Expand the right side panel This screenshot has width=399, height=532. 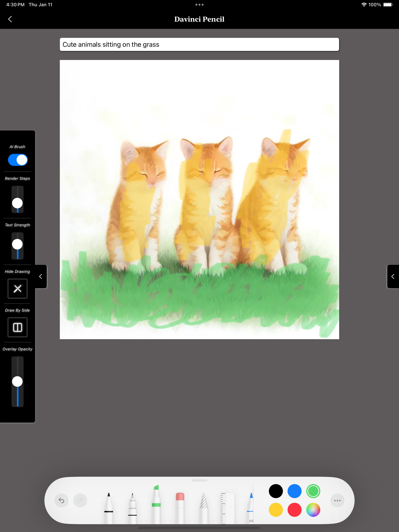[x=393, y=276]
